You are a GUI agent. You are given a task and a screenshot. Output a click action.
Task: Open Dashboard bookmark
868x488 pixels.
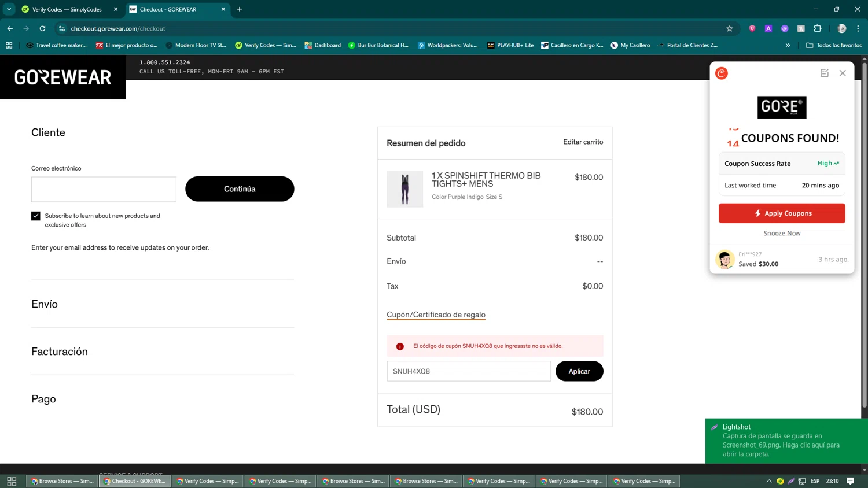click(323, 45)
